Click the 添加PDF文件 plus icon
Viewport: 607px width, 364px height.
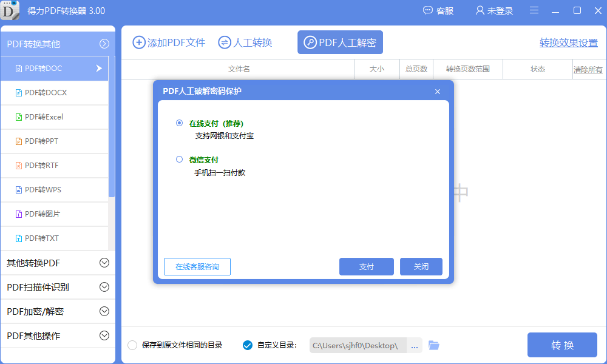(x=139, y=42)
